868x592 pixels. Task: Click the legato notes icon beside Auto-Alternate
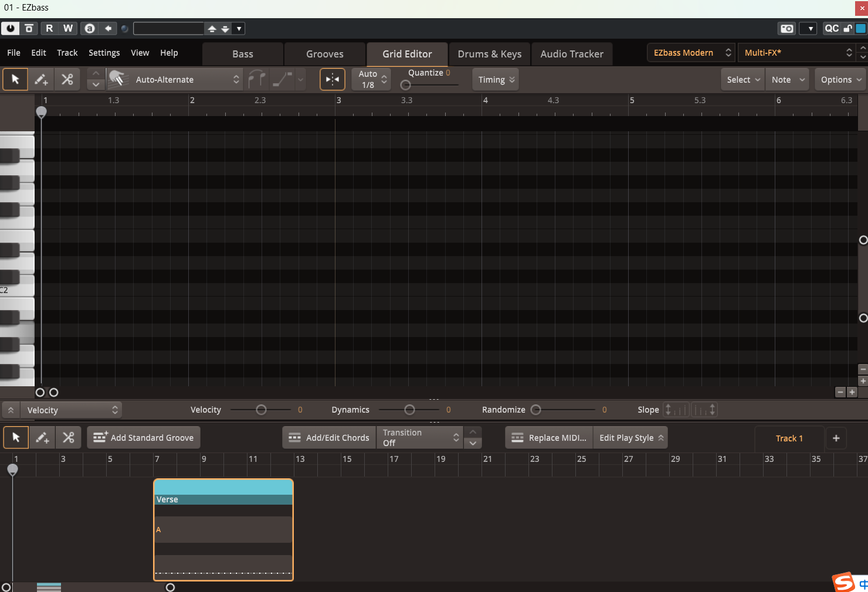[x=257, y=79]
